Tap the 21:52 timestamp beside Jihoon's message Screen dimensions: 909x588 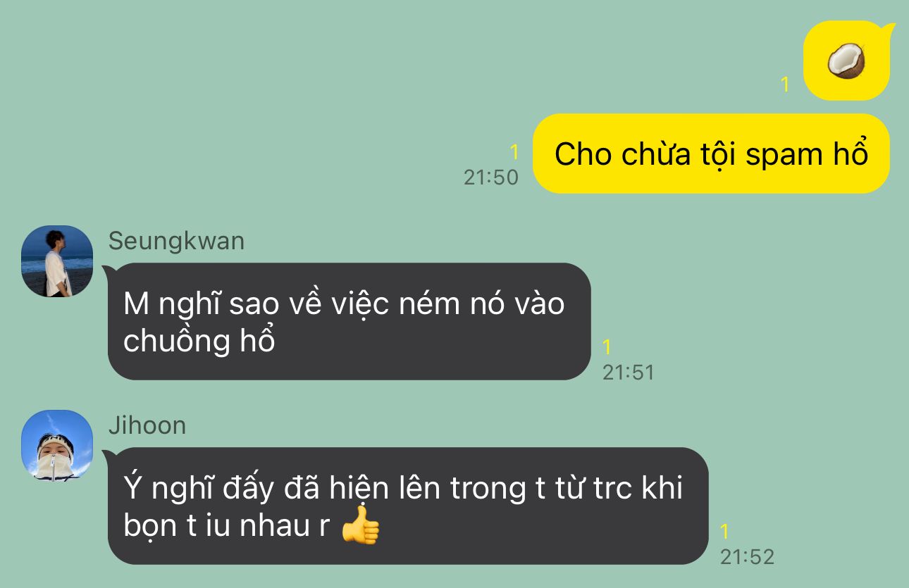(x=747, y=557)
